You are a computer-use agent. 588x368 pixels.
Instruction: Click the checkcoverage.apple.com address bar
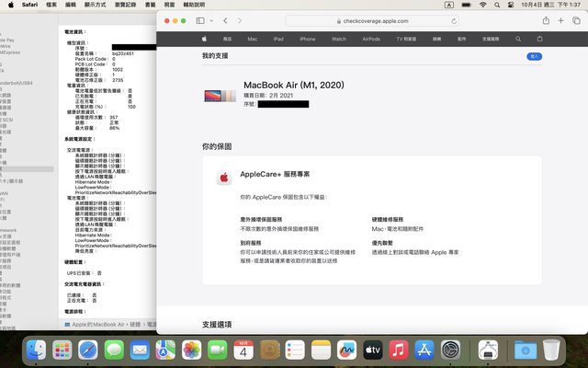click(x=372, y=21)
